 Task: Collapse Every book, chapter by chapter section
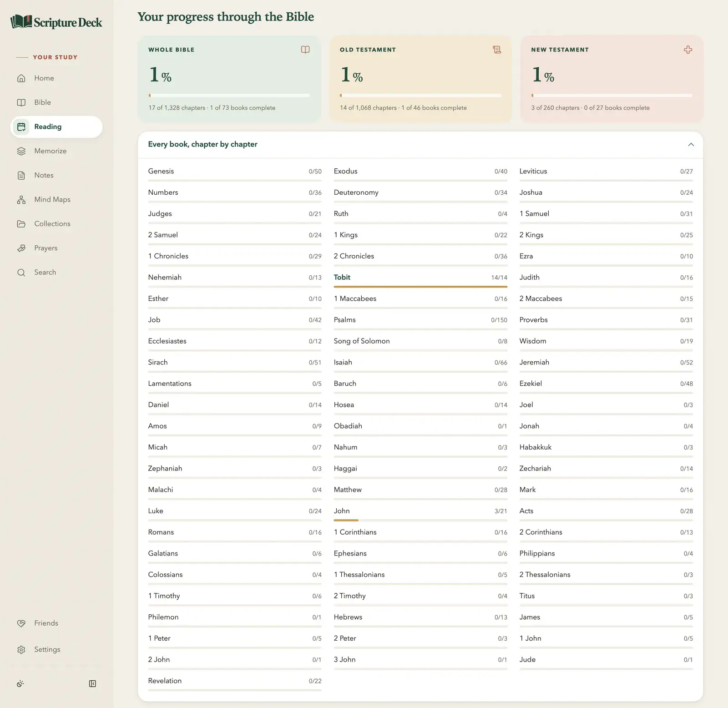pyautogui.click(x=691, y=144)
